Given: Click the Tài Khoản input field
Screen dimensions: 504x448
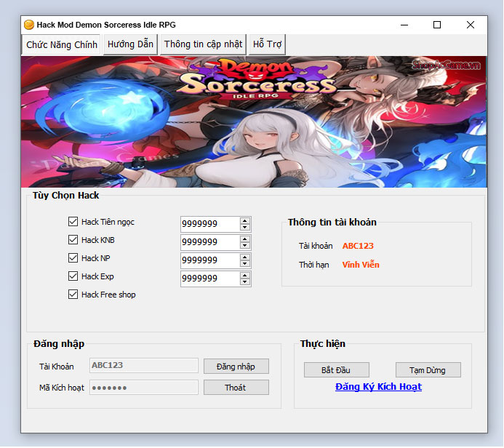Looking at the screenshot, I should click(x=144, y=366).
